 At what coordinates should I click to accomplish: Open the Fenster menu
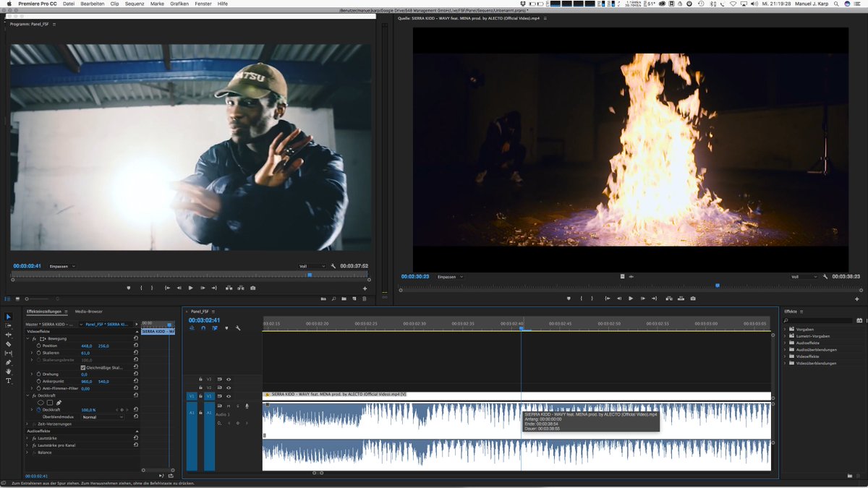[203, 4]
